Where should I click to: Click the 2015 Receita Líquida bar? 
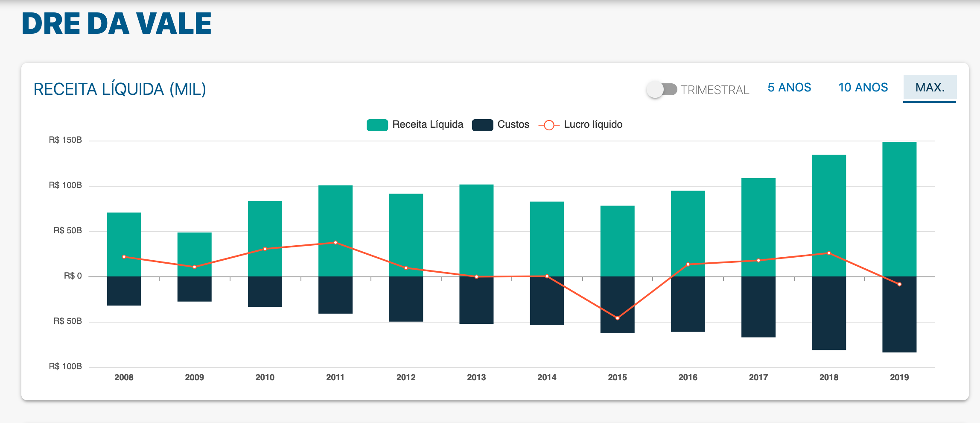[x=617, y=241]
